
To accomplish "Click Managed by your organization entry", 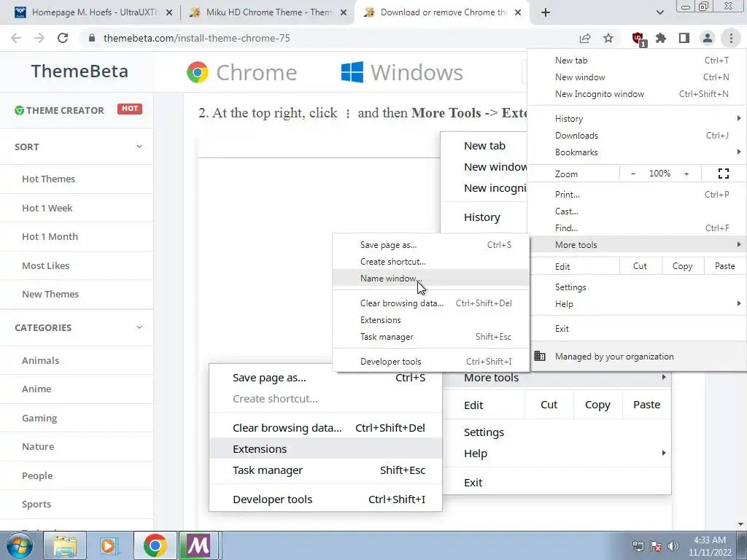I will click(637, 356).
